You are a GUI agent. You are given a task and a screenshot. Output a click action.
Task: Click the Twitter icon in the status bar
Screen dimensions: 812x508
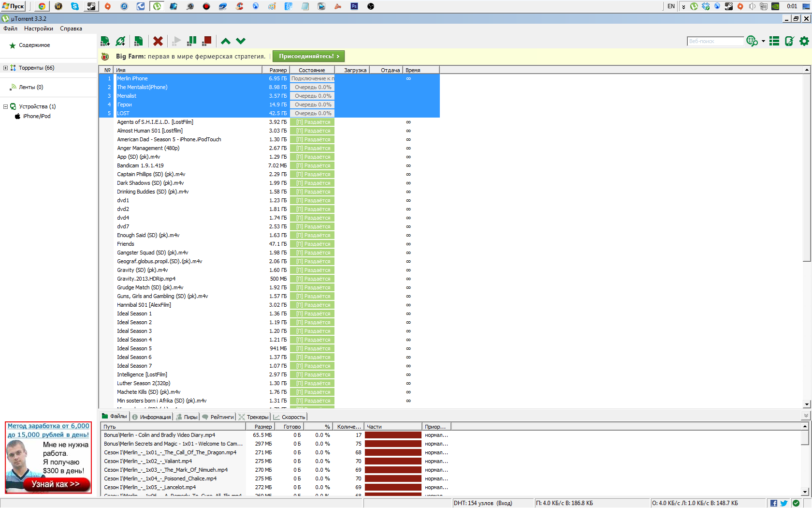[x=783, y=503]
